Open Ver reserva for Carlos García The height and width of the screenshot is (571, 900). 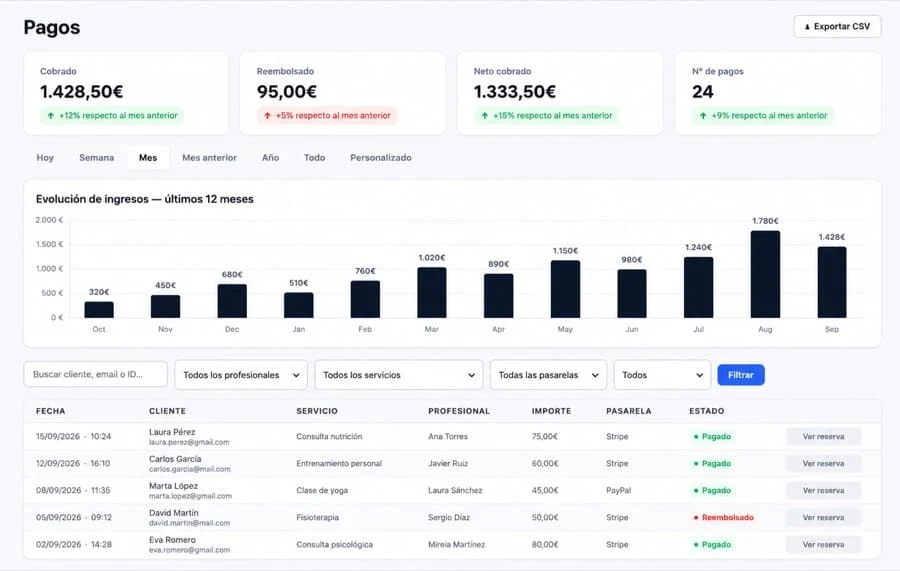(x=823, y=464)
